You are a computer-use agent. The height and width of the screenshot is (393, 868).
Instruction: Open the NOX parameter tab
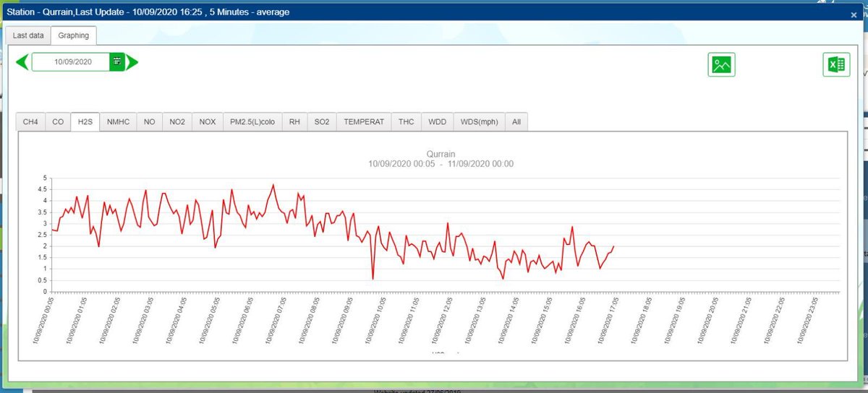click(x=208, y=122)
